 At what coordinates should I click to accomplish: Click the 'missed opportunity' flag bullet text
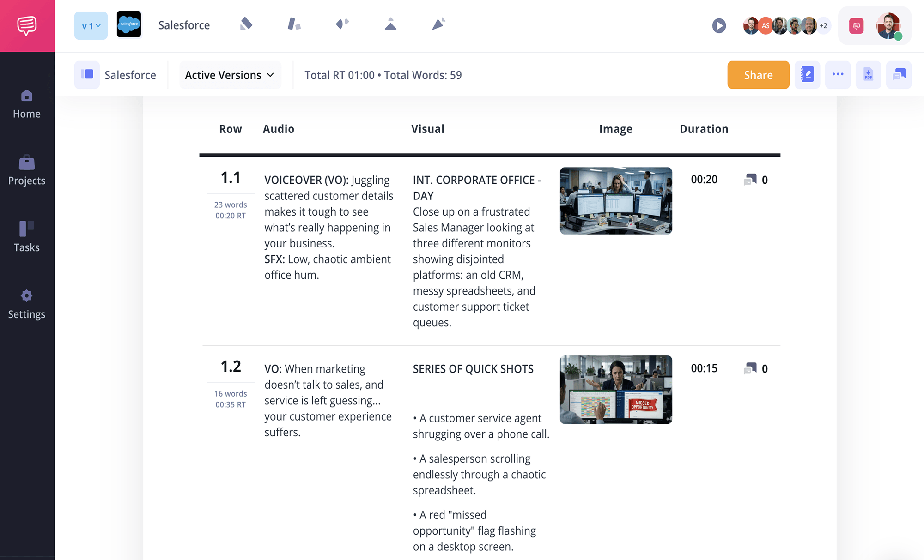(x=474, y=530)
